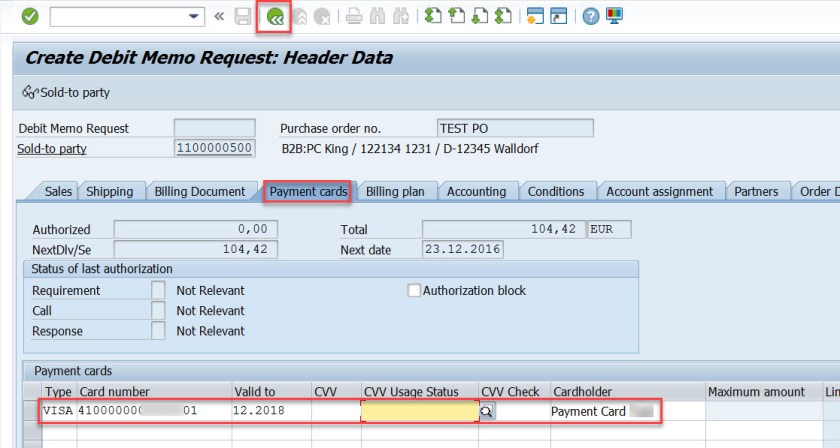
Task: Open the Account assignment tab
Action: (659, 191)
